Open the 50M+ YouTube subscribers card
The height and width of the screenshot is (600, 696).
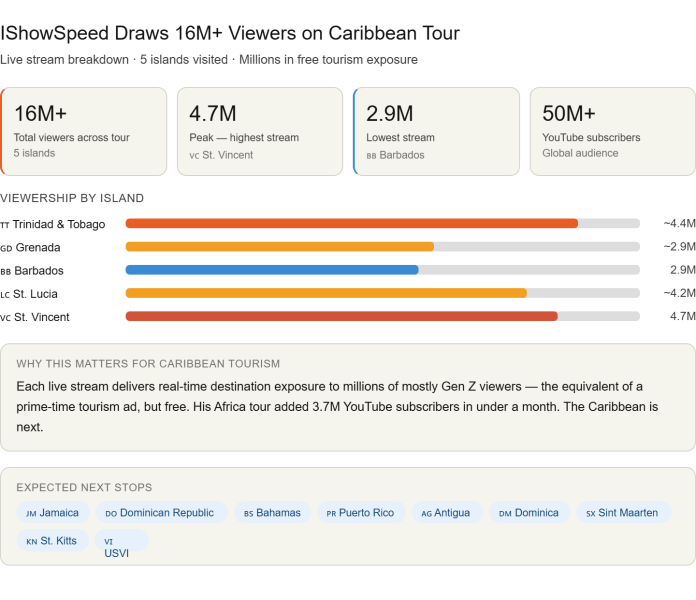[612, 131]
